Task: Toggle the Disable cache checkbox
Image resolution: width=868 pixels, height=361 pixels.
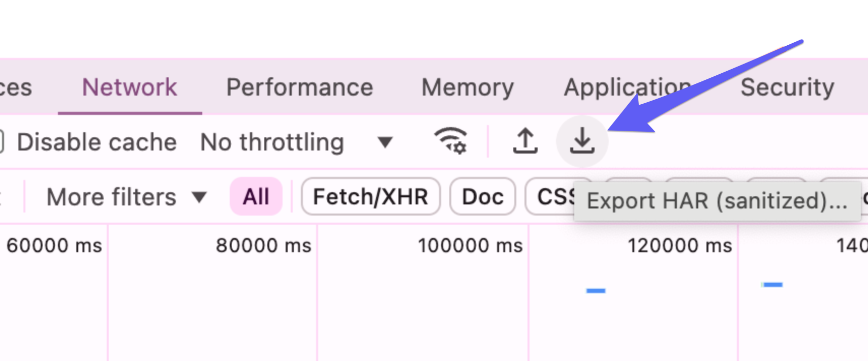Action: [2, 142]
